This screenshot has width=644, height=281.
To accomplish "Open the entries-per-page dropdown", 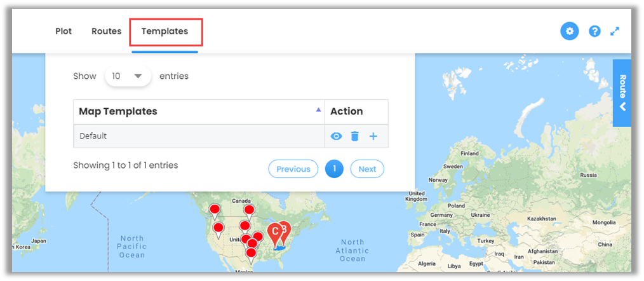I will (127, 76).
